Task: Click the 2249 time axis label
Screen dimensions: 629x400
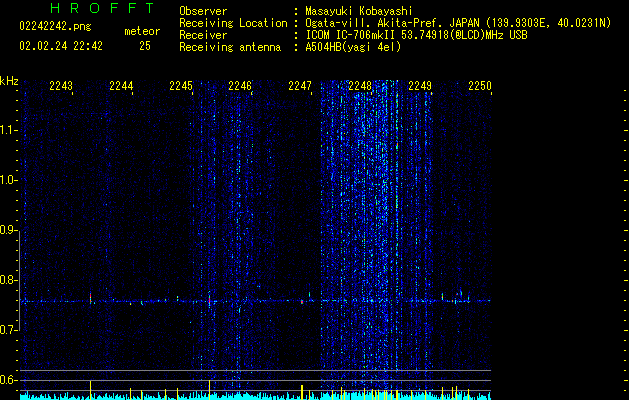Action: [x=420, y=86]
